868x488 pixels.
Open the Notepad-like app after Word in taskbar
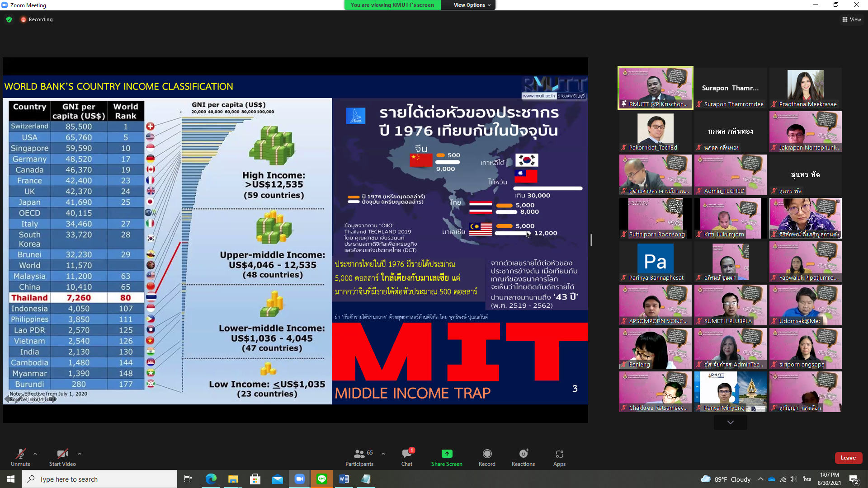[366, 479]
